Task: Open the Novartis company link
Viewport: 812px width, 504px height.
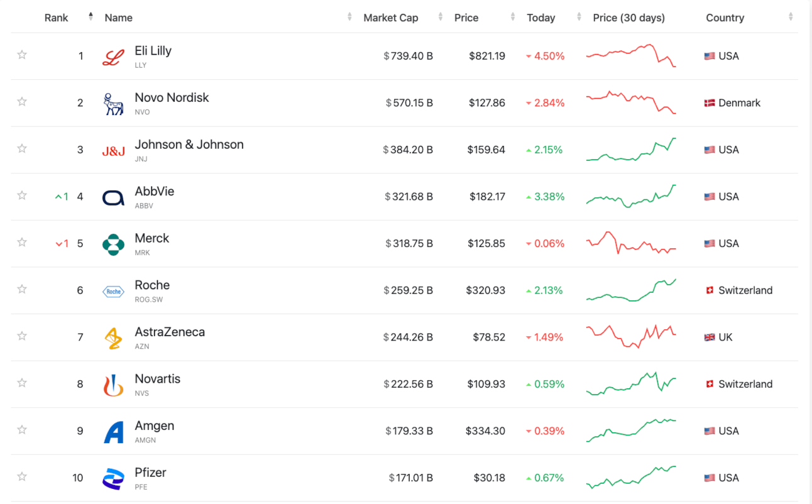Action: (158, 379)
